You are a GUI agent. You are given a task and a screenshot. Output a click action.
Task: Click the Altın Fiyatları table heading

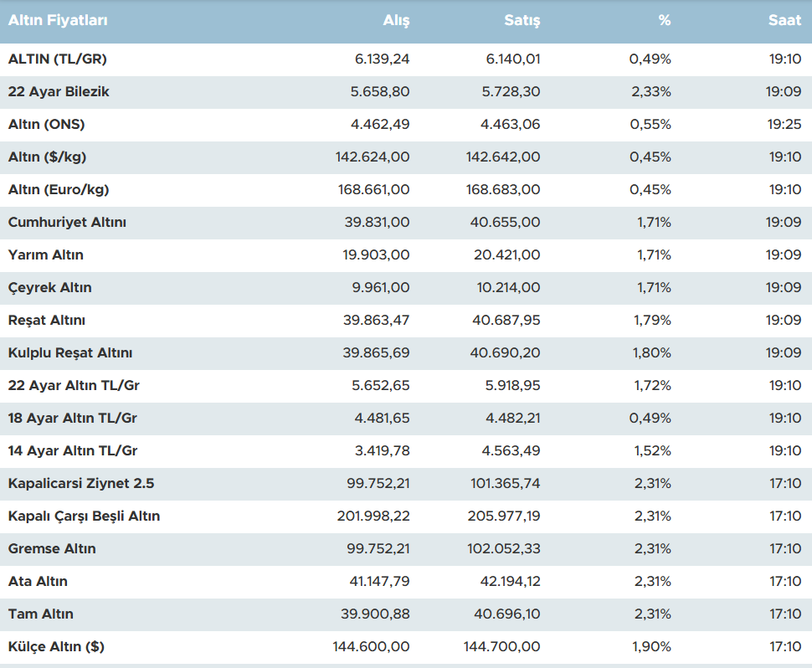click(x=58, y=21)
